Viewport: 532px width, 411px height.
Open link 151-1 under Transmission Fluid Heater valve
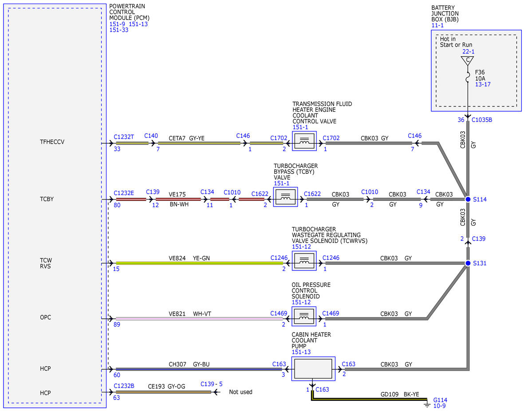(300, 127)
